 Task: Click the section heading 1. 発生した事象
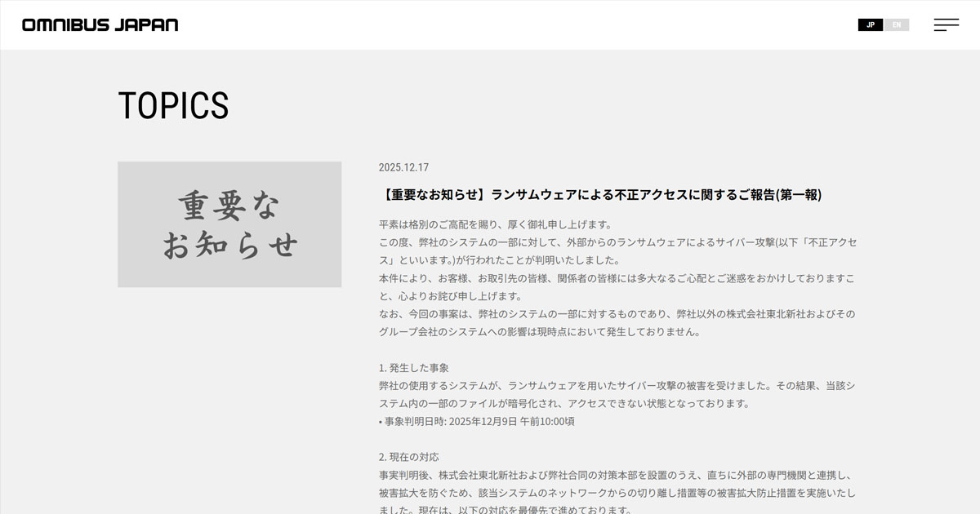point(413,368)
